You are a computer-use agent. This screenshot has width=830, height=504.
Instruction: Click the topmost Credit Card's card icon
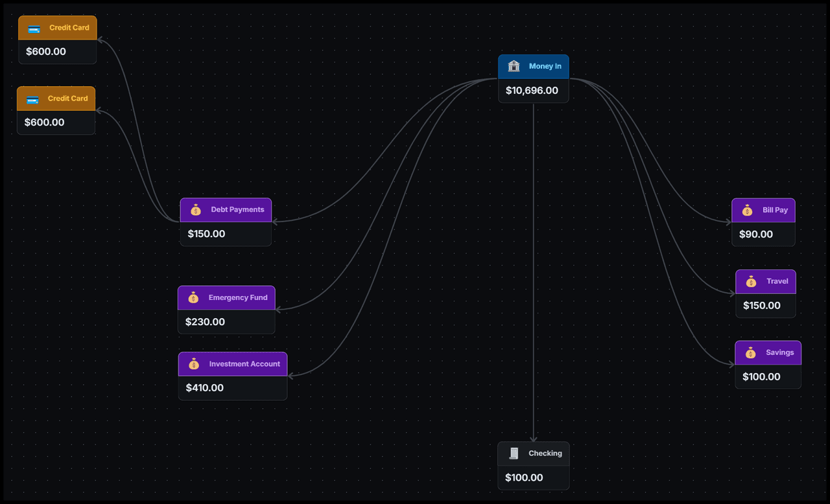click(34, 29)
